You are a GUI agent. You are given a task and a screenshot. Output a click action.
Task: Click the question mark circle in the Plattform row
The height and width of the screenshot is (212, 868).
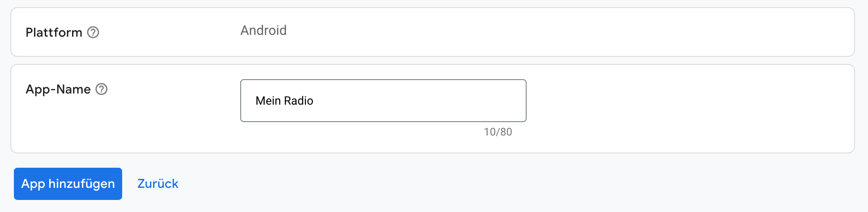click(93, 32)
